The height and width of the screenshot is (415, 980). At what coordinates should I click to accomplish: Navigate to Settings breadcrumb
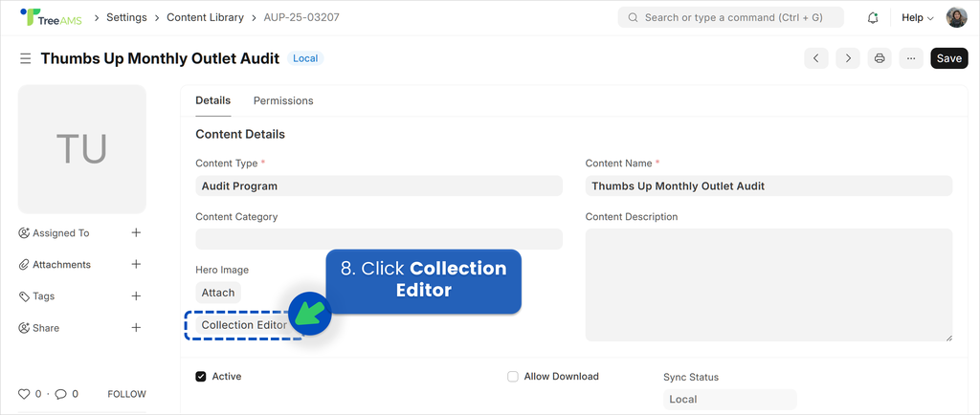coord(126,17)
